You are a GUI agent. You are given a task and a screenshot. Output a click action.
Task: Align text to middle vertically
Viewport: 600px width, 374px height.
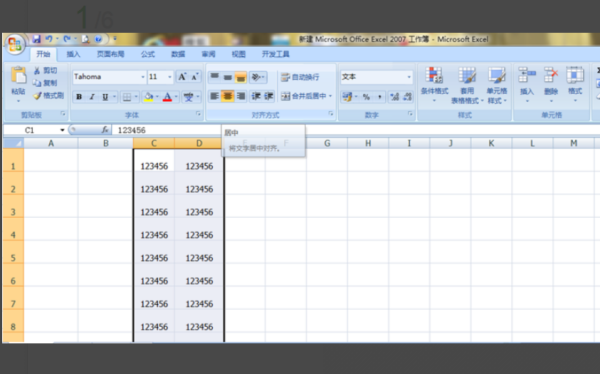click(228, 77)
